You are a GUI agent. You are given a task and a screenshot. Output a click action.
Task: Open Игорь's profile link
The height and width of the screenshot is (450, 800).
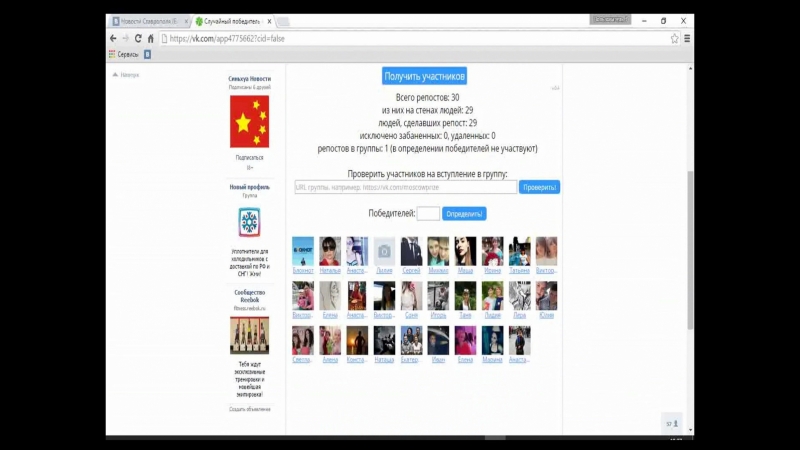(438, 315)
